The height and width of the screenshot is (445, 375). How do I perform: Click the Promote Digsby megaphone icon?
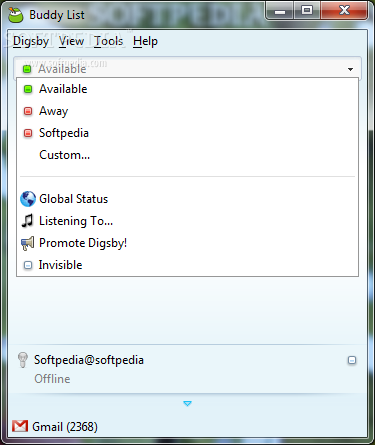[x=27, y=243]
